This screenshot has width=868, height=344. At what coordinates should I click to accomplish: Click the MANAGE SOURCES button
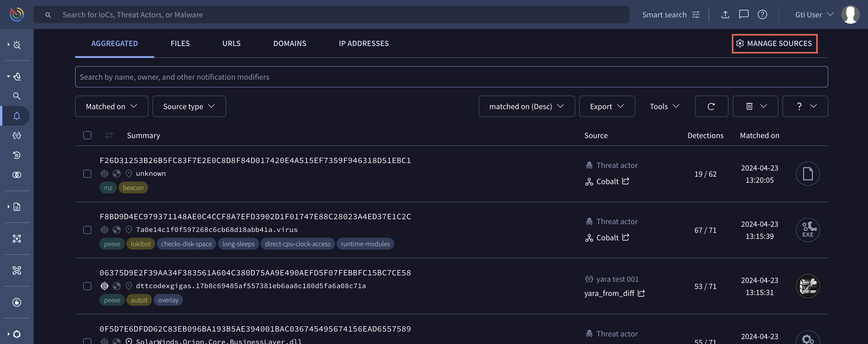[x=774, y=43]
